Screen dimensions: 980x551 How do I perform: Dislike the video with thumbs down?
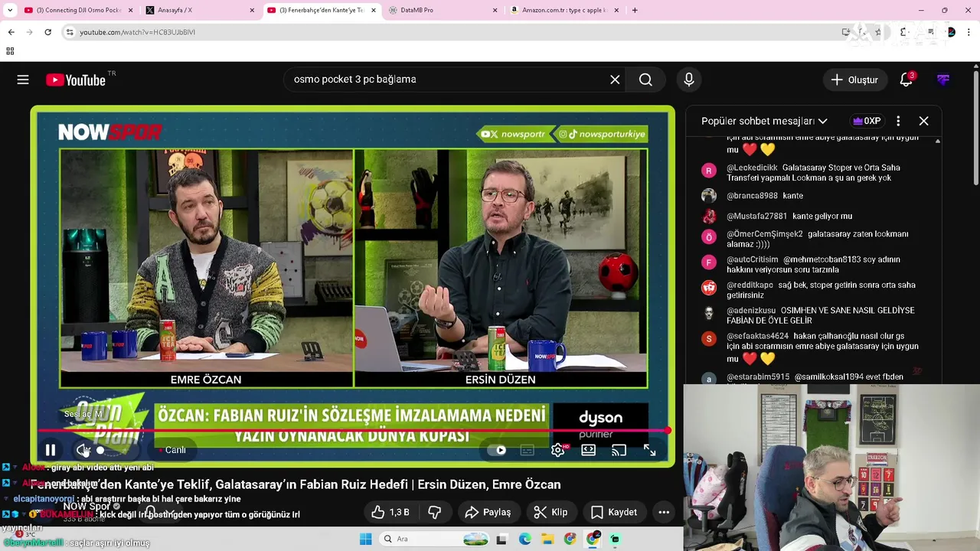(x=434, y=512)
